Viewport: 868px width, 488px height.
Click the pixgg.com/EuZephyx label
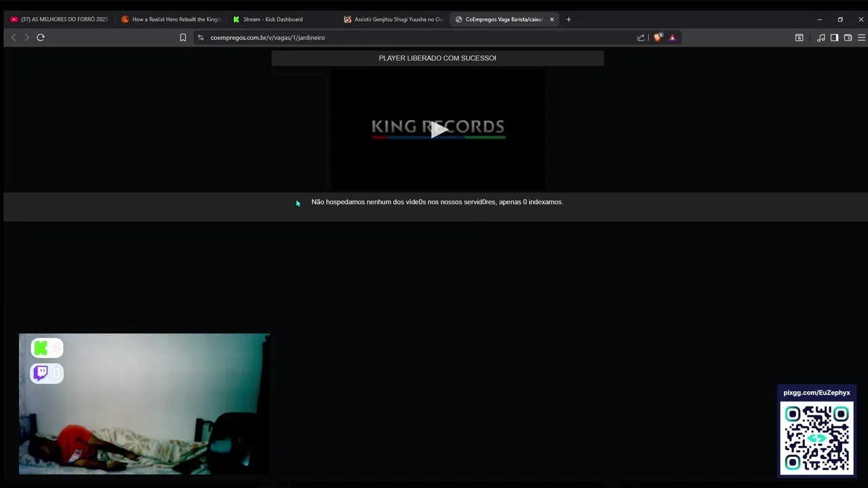816,392
